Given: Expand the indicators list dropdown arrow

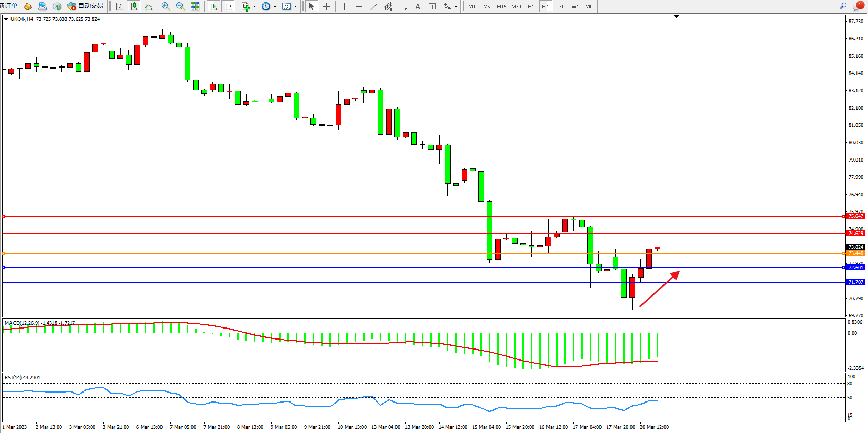Looking at the screenshot, I should [254, 7].
